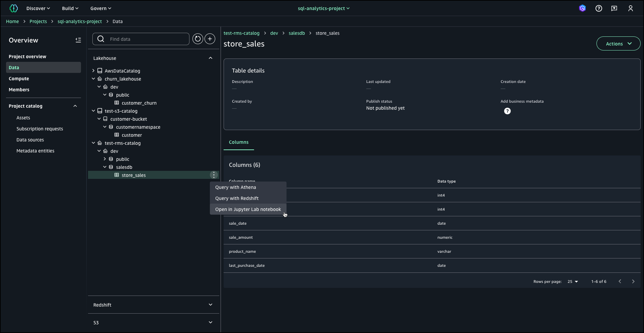
Task: Collapse the Project catalog section
Action: point(75,106)
